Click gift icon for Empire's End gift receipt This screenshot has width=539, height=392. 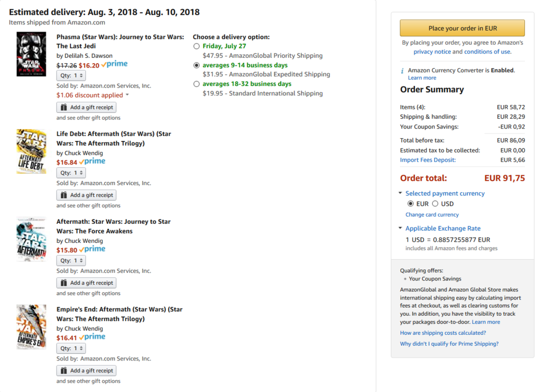coord(64,370)
